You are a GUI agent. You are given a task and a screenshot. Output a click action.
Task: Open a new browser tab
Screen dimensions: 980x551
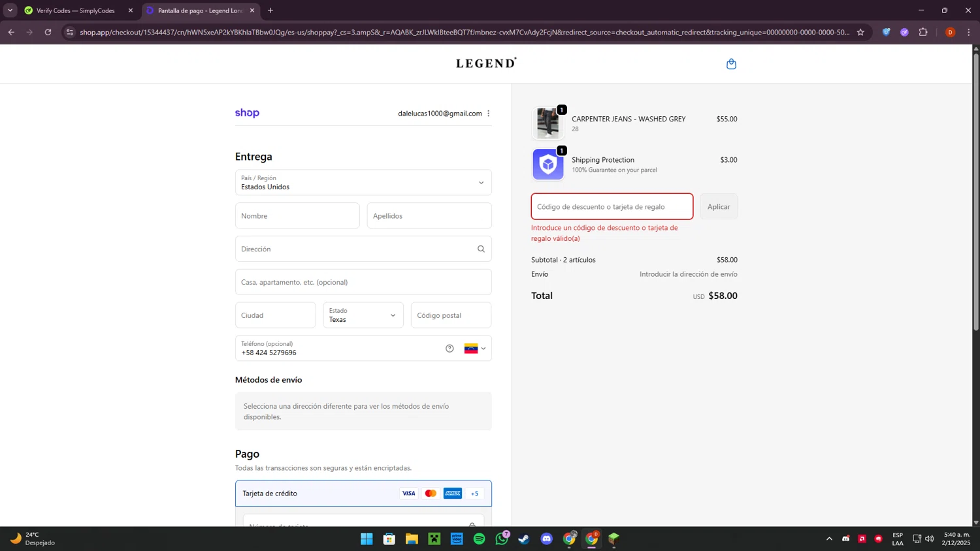[270, 10]
